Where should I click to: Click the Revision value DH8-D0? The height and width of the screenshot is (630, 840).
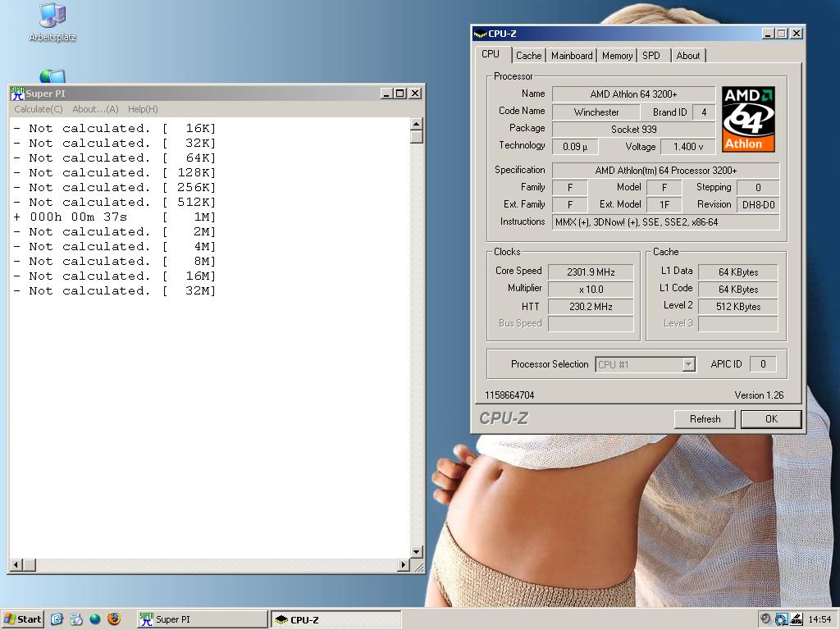(758, 204)
